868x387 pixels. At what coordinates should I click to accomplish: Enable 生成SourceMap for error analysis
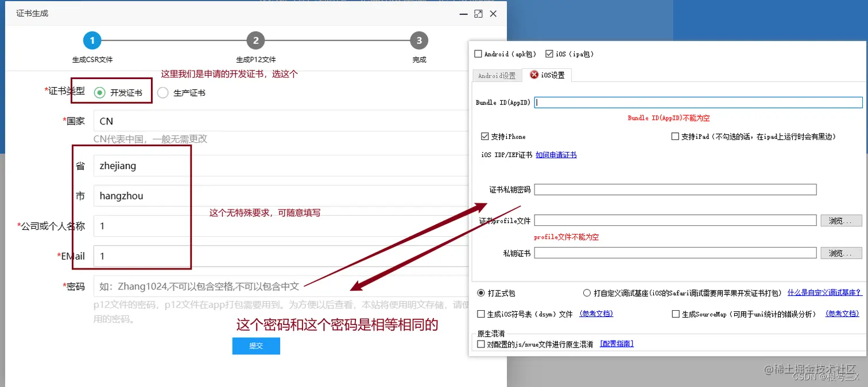(x=676, y=314)
